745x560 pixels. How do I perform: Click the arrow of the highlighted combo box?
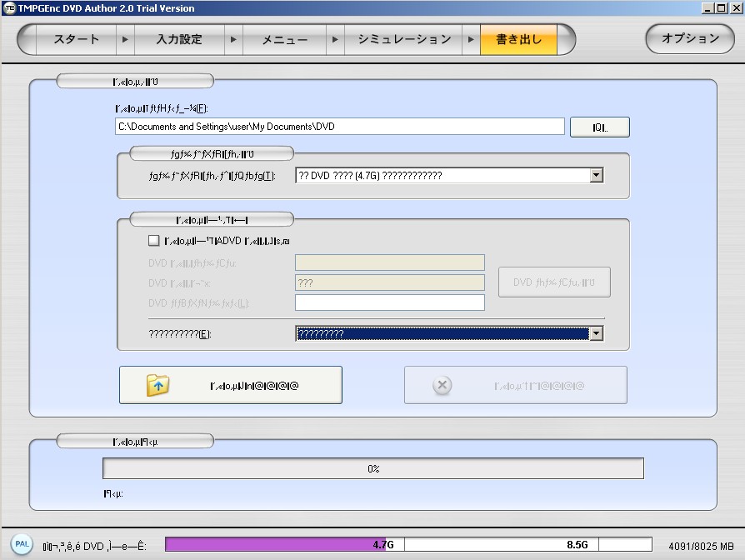coord(597,334)
